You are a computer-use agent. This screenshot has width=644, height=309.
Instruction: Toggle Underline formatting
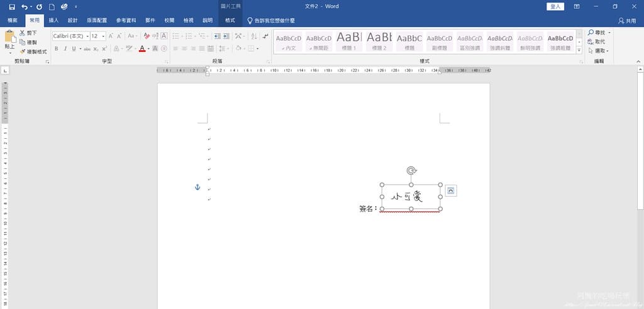click(74, 48)
